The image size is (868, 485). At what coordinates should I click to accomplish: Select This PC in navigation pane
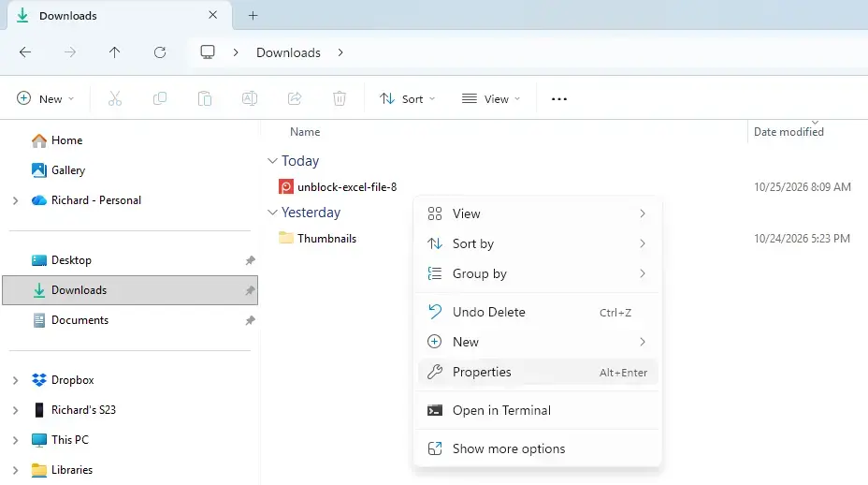(60, 439)
